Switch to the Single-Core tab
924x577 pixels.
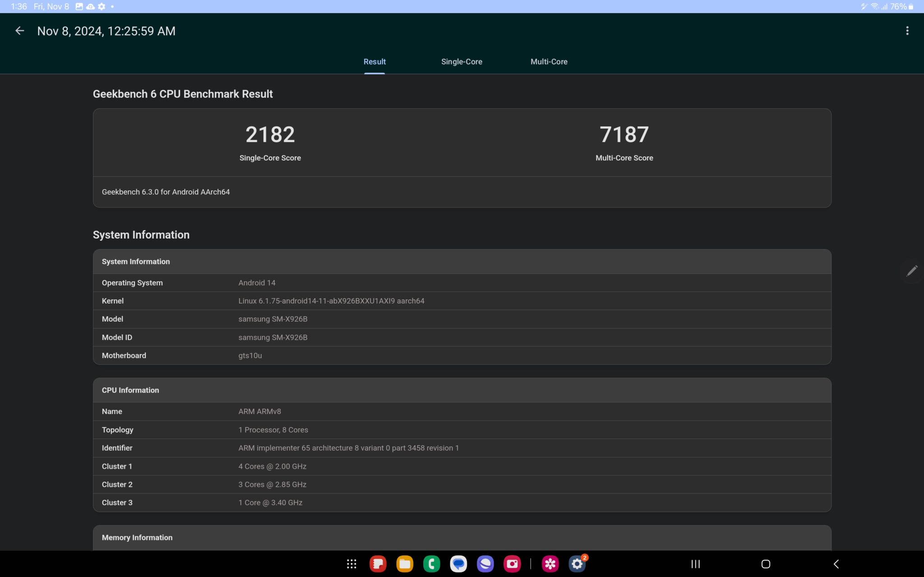pyautogui.click(x=462, y=62)
